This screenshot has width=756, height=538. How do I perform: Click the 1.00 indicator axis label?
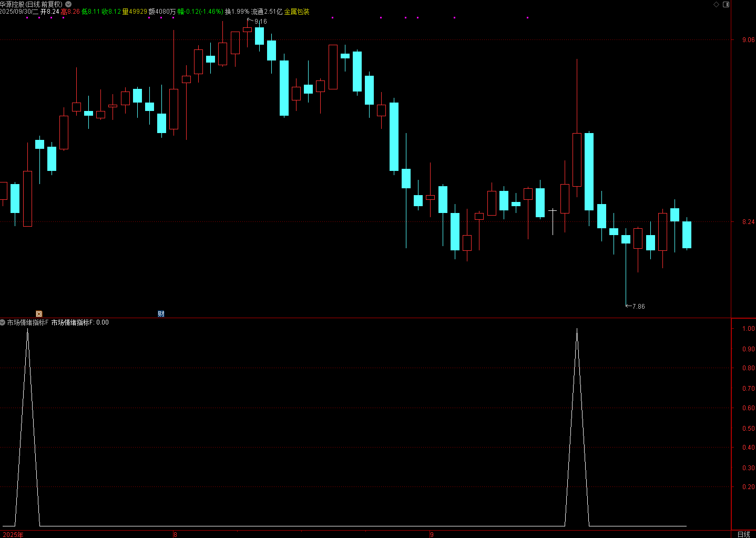tap(748, 329)
